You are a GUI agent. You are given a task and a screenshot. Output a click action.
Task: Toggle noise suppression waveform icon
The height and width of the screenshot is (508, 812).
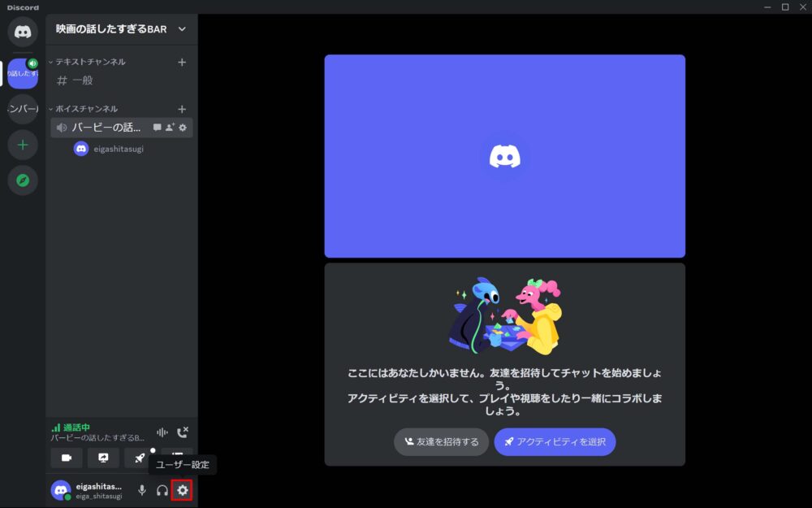(162, 432)
